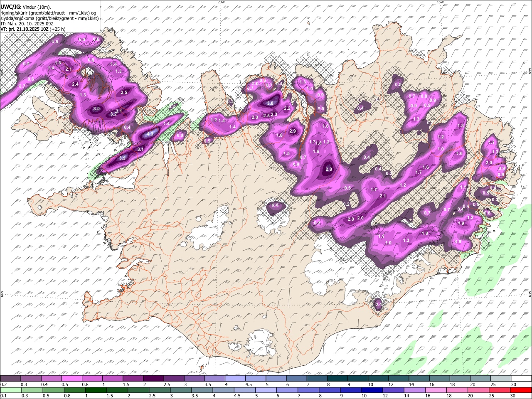The image size is (532, 399).
Task: Select the 1.9 value in the east
Action: click(x=461, y=223)
